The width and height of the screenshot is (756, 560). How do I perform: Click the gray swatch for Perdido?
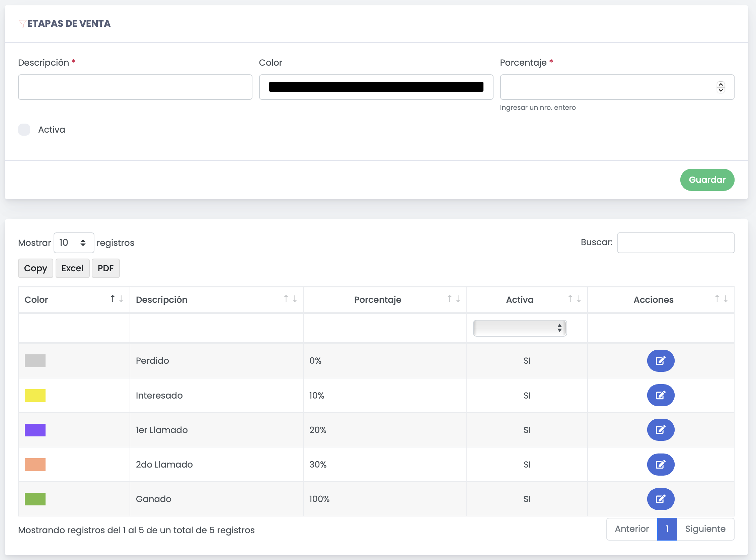click(35, 361)
